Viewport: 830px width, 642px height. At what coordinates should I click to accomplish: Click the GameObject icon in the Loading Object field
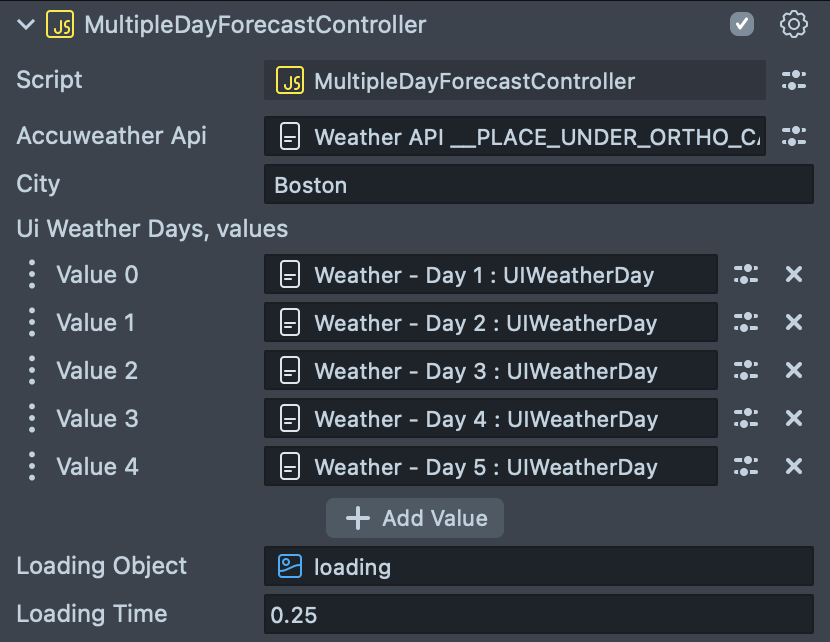288,565
